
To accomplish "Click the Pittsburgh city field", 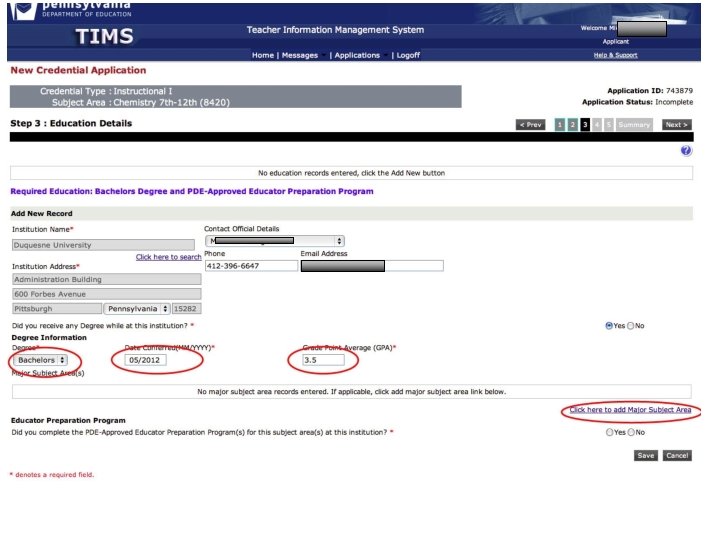I will (57, 309).
